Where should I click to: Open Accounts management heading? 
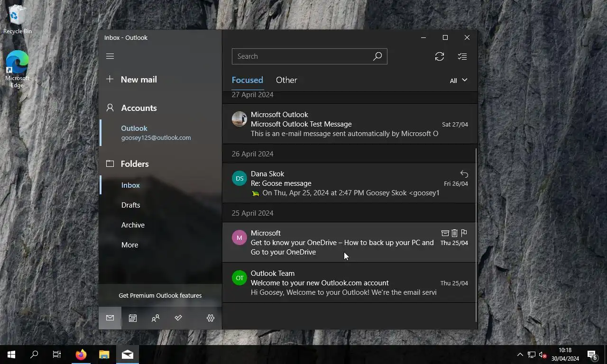tap(160, 108)
